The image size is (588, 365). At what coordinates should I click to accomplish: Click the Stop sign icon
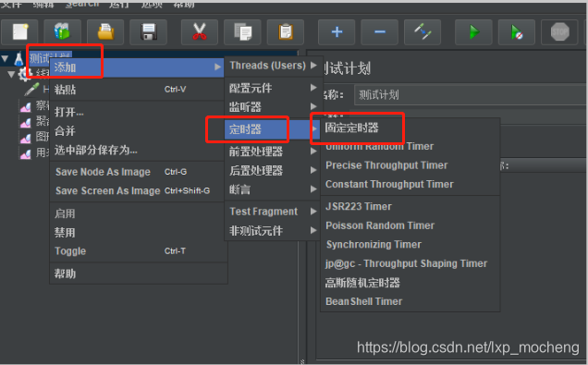[559, 31]
